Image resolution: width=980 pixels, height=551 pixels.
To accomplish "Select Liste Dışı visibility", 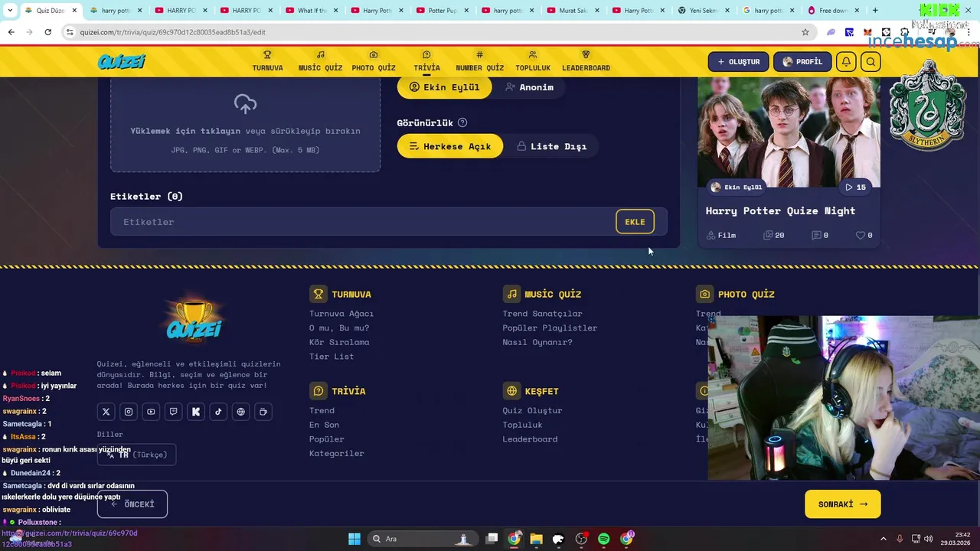I will pyautogui.click(x=551, y=146).
